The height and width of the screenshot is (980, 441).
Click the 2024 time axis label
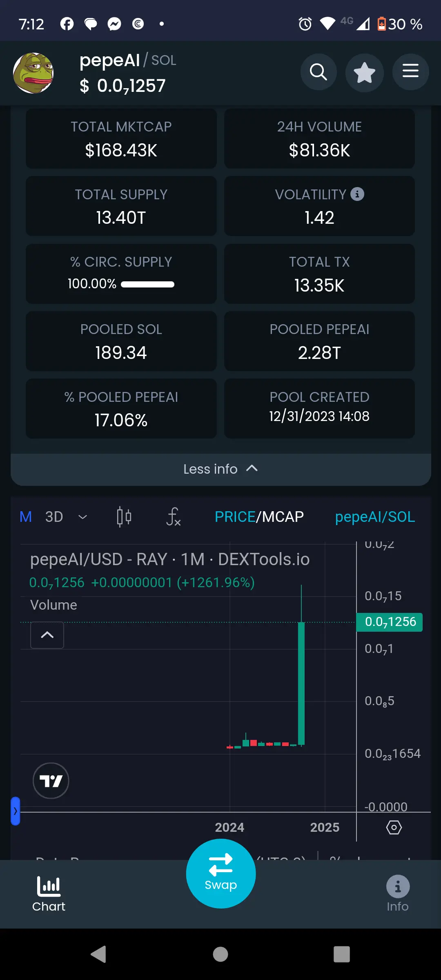229,827
